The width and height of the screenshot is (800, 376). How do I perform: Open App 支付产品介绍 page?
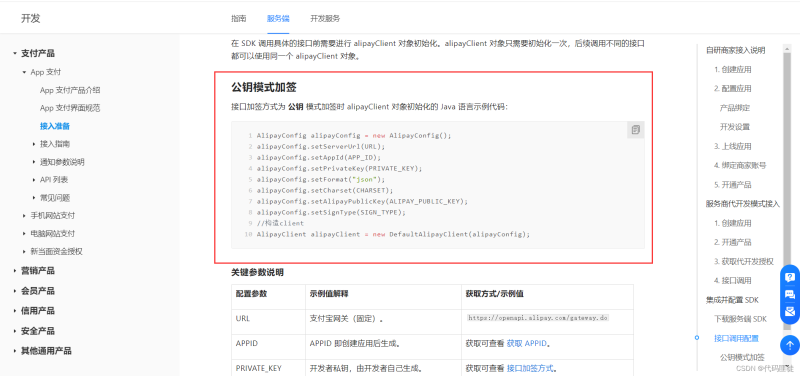70,90
